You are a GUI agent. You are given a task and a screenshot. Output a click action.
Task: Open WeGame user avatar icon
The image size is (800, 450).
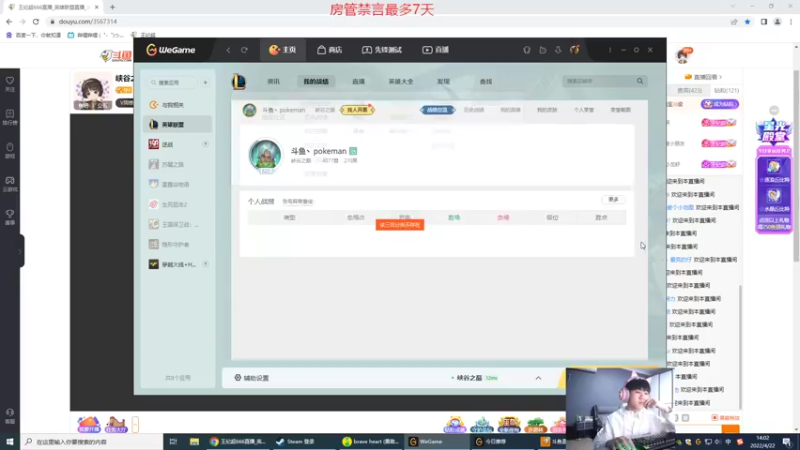pos(574,50)
